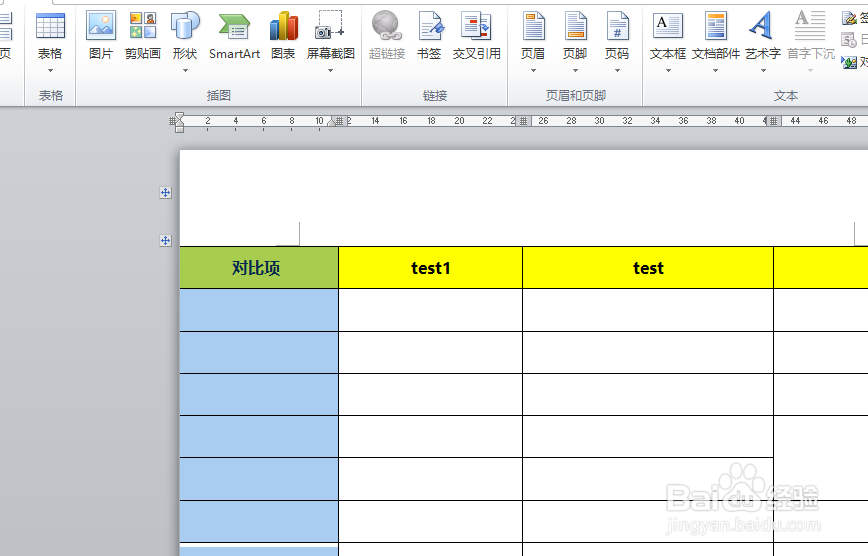Expand the 文本框 dropdown arrow
Image resolution: width=868 pixels, height=556 pixels.
tap(668, 70)
